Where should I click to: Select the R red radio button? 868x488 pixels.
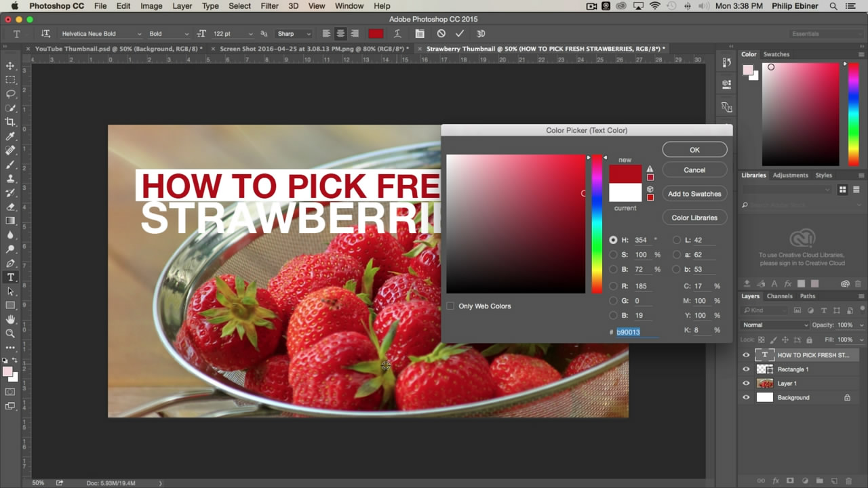[x=613, y=286]
